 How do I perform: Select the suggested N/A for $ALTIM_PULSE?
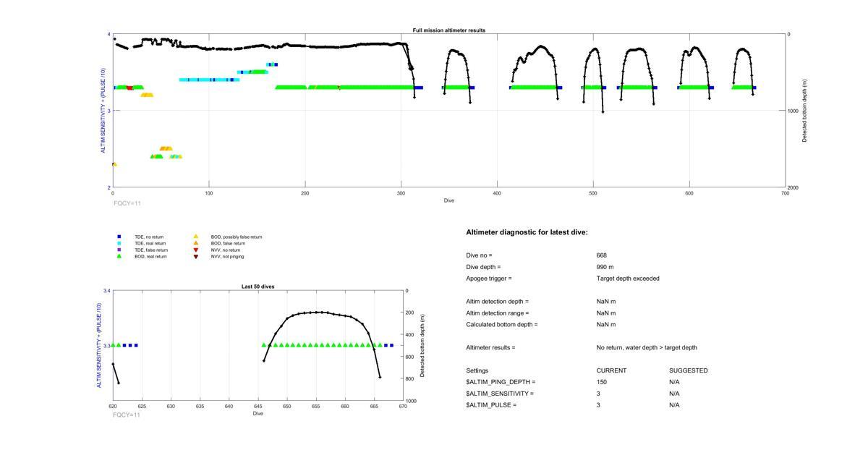[675, 405]
